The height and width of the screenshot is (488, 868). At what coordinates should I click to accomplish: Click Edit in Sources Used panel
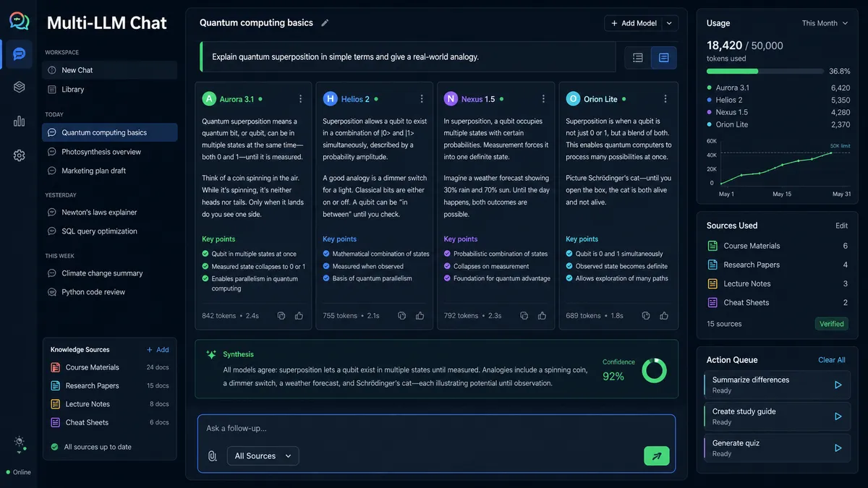pos(841,226)
